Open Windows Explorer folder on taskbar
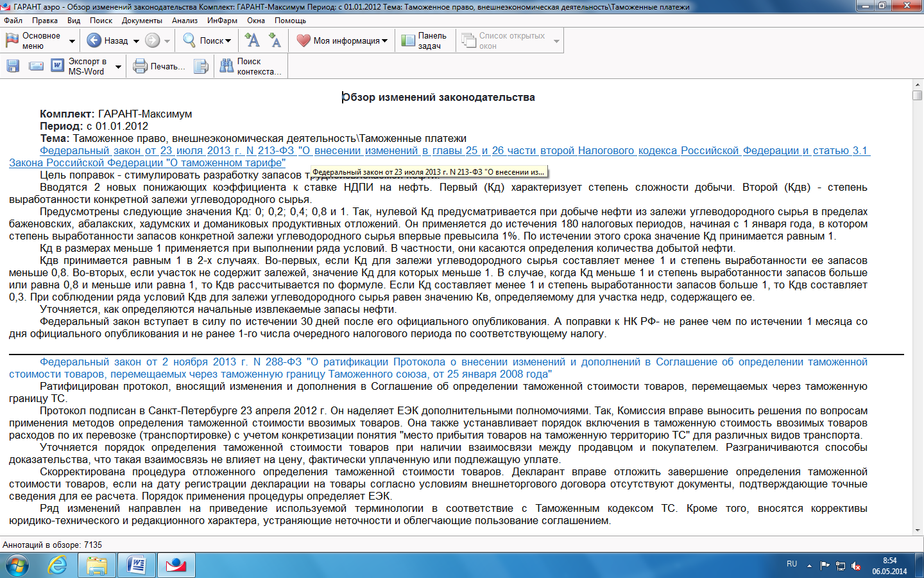 pos(97,566)
